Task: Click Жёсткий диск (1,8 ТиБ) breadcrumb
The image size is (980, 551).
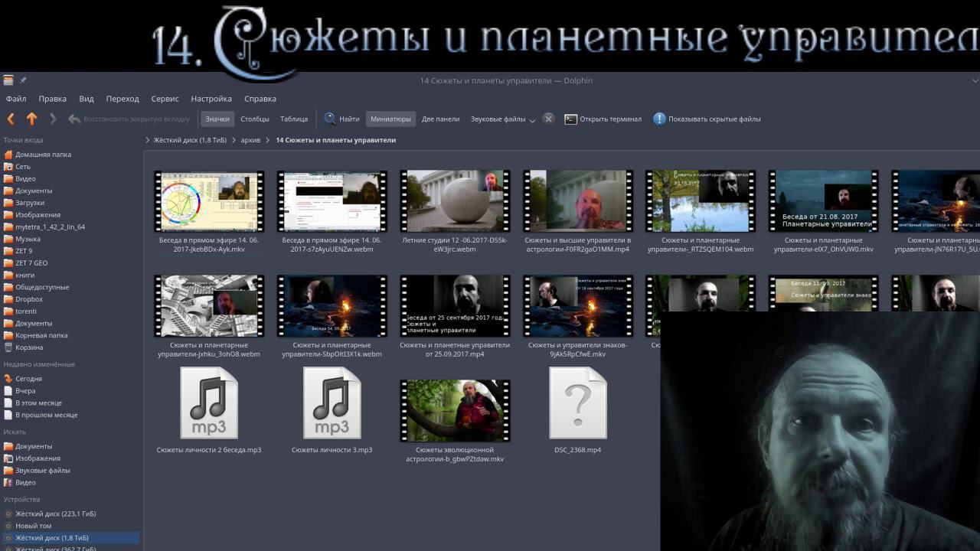Action: (190, 140)
